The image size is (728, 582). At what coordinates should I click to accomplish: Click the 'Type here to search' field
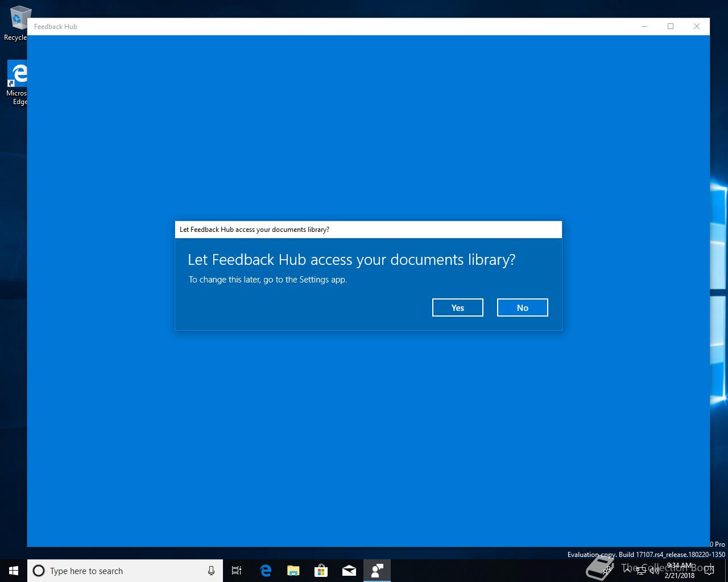(125, 571)
